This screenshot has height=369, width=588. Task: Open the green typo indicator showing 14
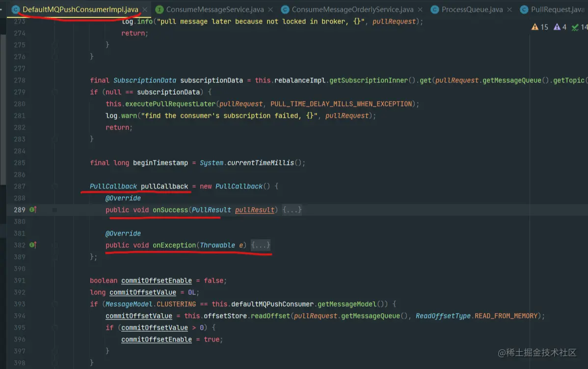(x=579, y=27)
